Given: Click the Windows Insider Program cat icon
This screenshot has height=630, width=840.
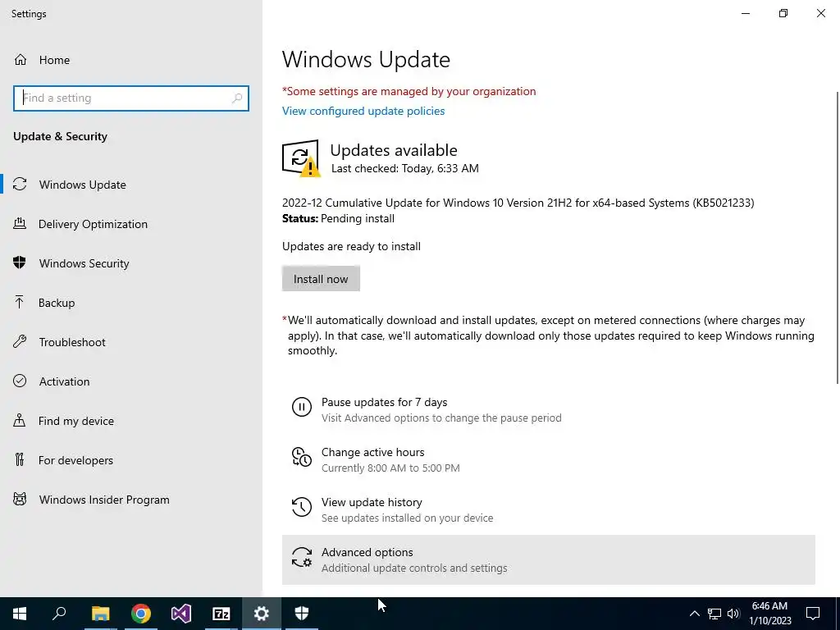Looking at the screenshot, I should tap(20, 500).
